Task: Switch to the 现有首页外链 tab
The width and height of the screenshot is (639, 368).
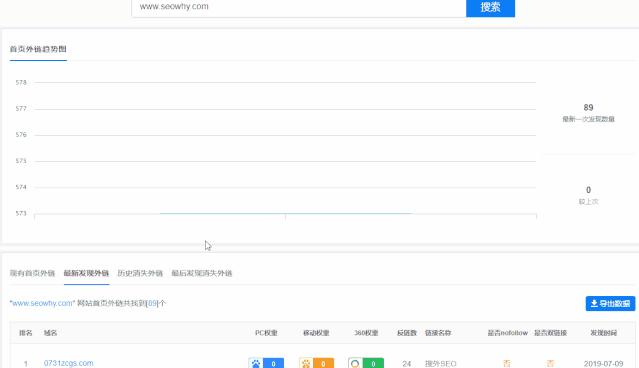Action: pyautogui.click(x=32, y=273)
